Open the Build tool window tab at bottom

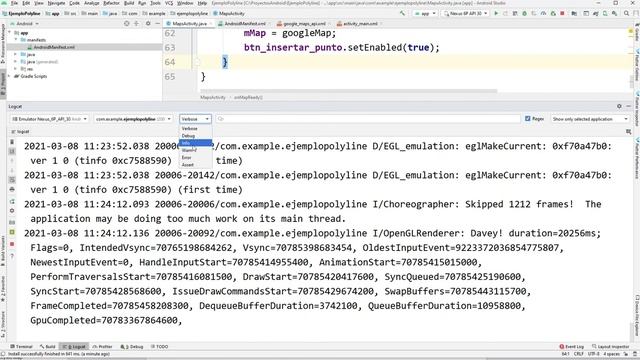[x=48, y=347]
